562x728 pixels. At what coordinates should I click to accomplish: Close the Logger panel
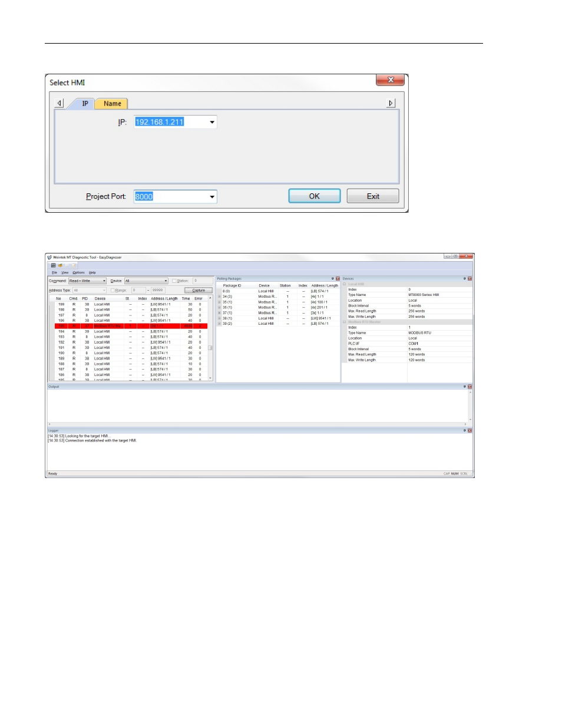pos(470,430)
